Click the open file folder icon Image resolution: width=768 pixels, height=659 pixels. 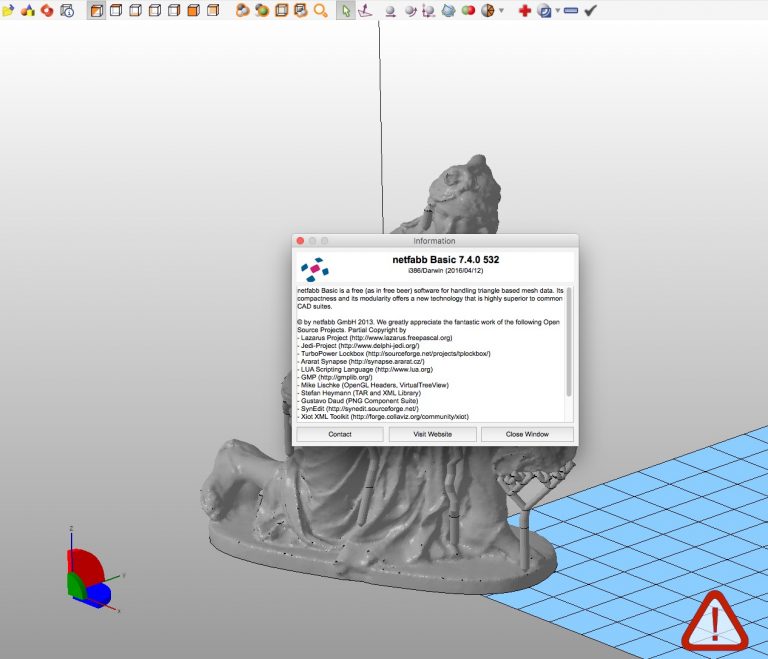click(8, 11)
